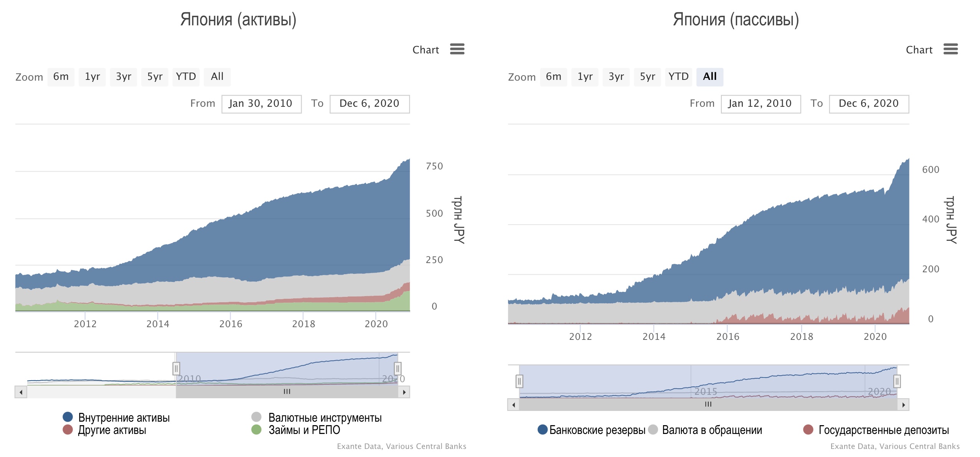
Task: Toggle Валюта в обращении legend item
Action: click(711, 430)
